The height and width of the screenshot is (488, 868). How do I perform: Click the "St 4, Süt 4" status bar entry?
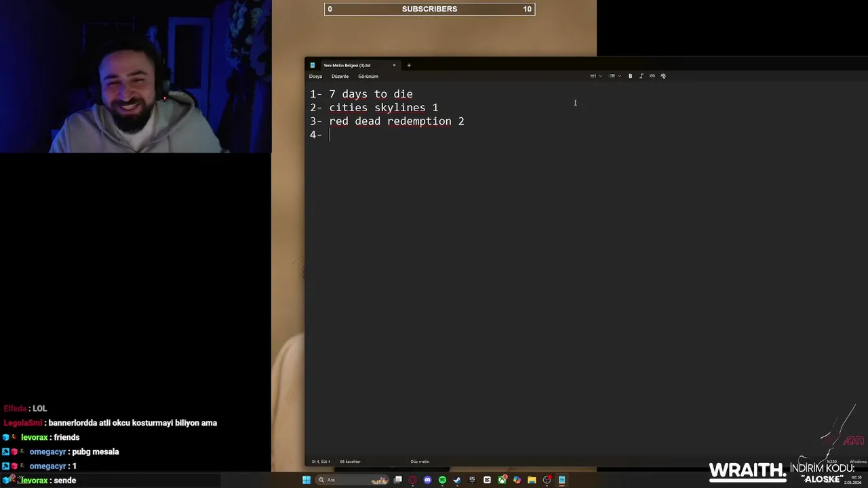[321, 462]
